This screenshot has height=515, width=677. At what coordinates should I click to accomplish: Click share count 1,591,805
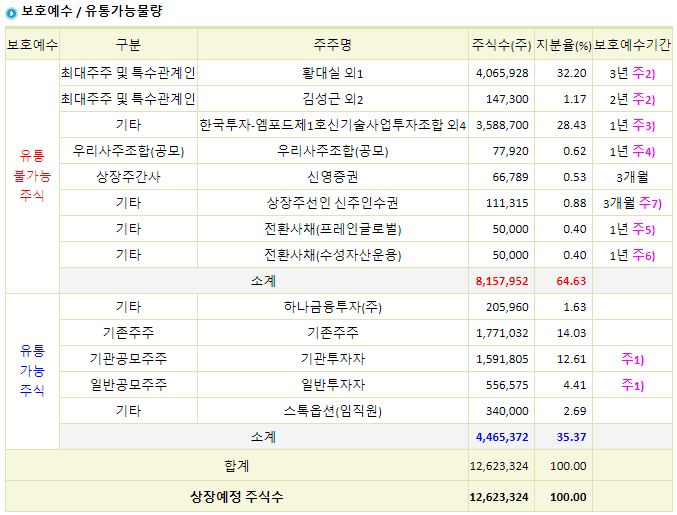click(x=502, y=359)
